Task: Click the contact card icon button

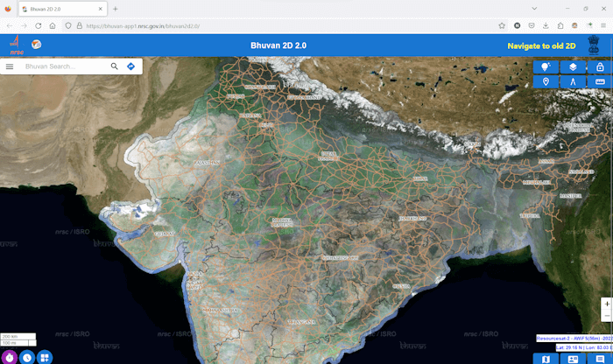Action: [573, 359]
